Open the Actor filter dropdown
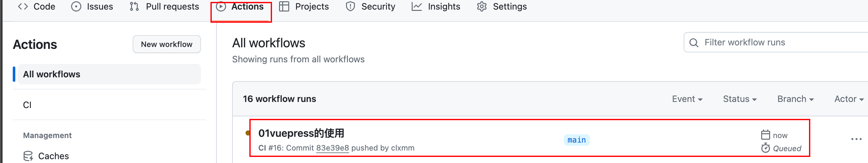 click(849, 99)
